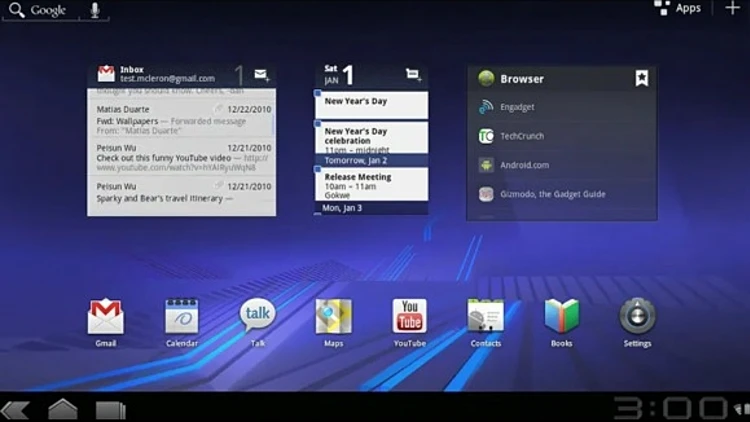750x422 pixels.
Task: Open the Google Talk app
Action: tap(257, 316)
